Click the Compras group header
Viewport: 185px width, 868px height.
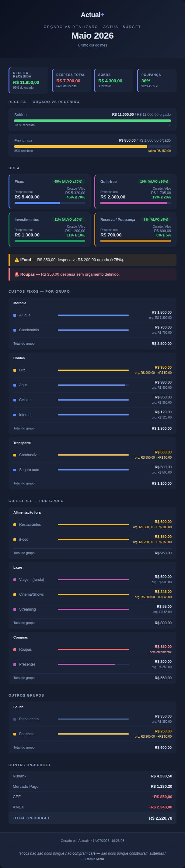coord(21,637)
